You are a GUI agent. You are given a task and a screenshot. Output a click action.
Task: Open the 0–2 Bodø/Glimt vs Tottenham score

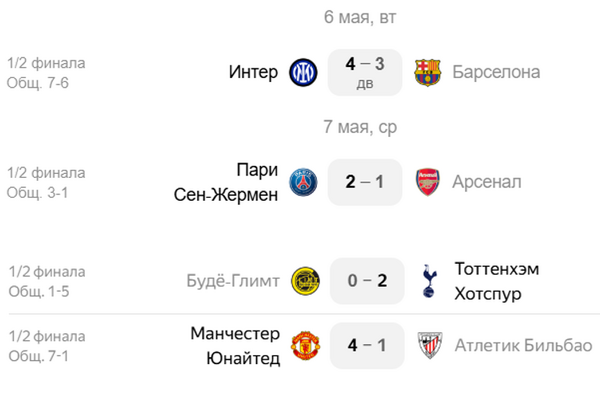pos(367,281)
